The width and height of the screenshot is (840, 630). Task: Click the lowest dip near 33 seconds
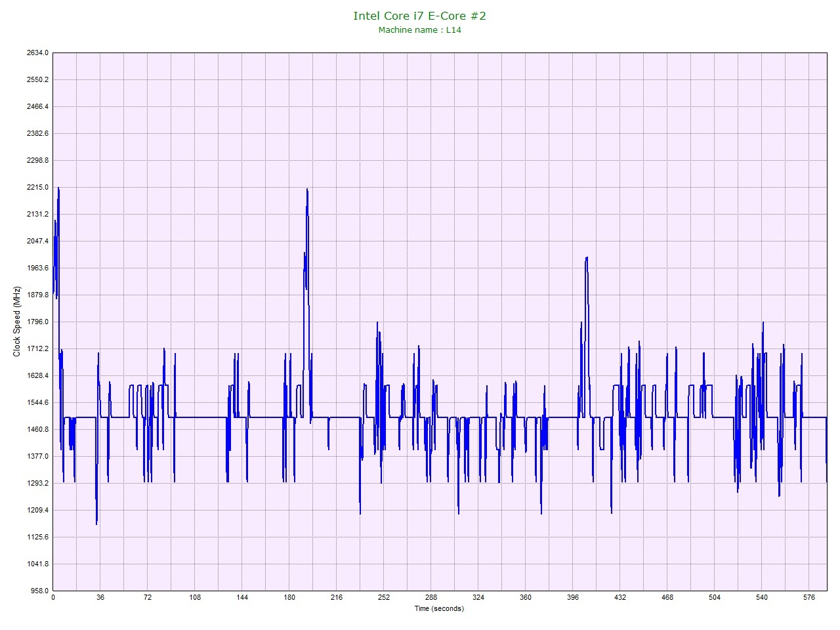[x=96, y=523]
